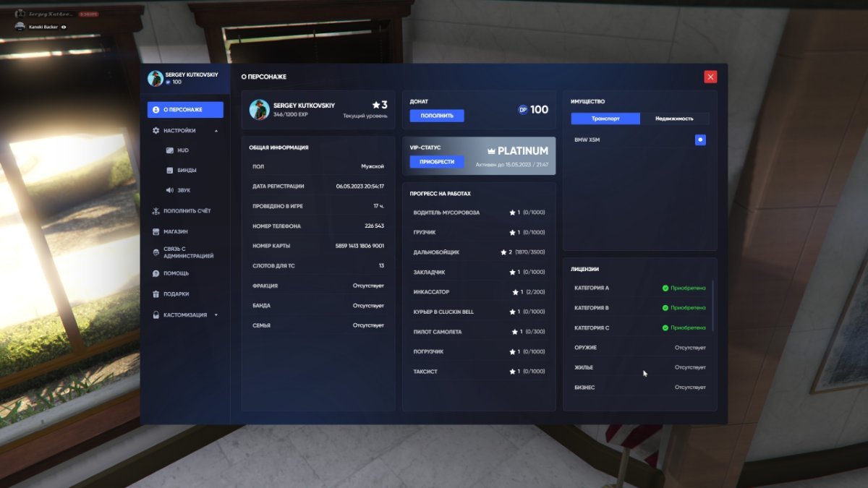Screen dimensions: 868x488
Task: Click the green checkmark for Категория A
Action: 665,288
